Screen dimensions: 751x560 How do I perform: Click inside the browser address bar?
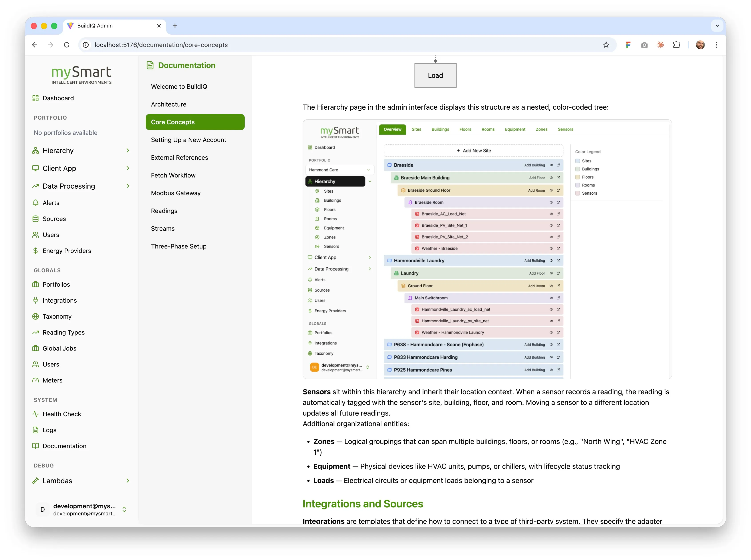[x=237, y=45]
